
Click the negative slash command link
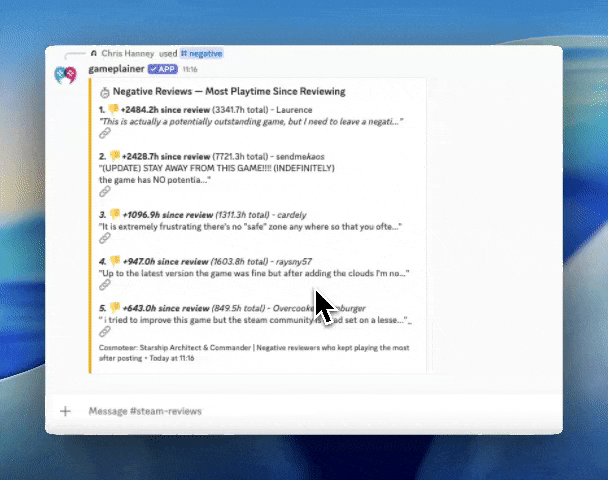tap(202, 54)
